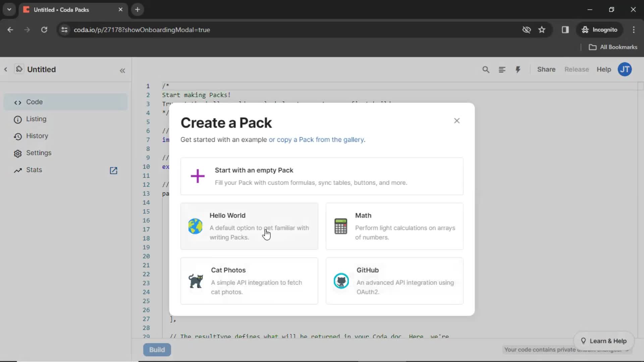The image size is (644, 362).
Task: Open the History section in sidebar
Action: tap(65, 136)
